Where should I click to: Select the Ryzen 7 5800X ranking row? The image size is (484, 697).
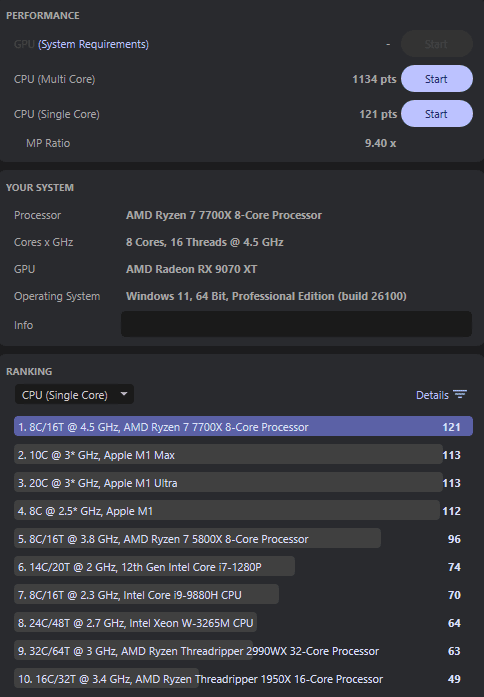(x=243, y=539)
